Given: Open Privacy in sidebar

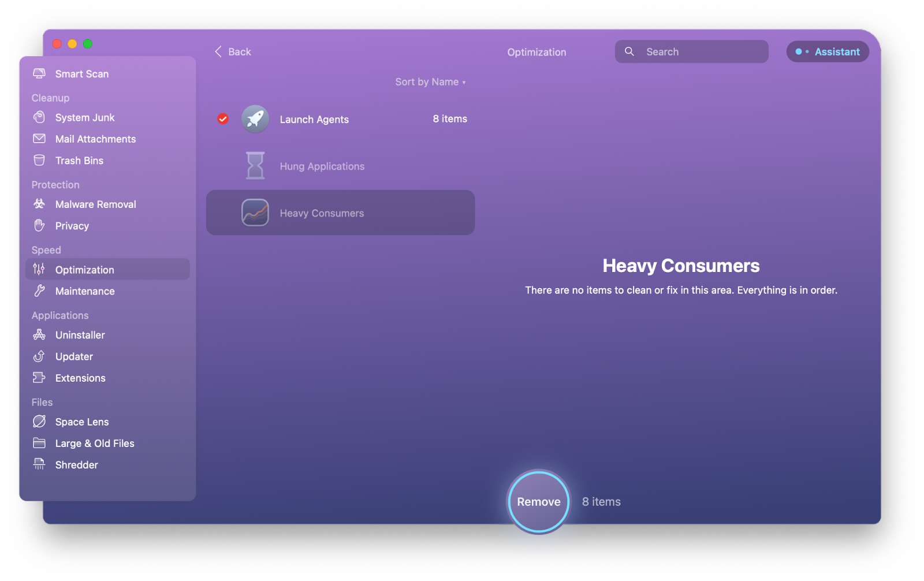Looking at the screenshot, I should (107, 226).
